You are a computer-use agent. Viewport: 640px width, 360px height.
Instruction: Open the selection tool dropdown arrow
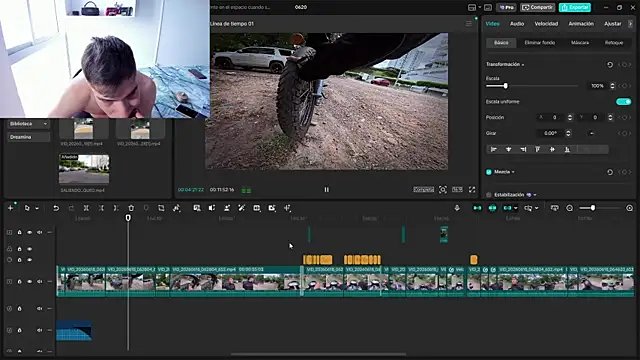(37, 209)
